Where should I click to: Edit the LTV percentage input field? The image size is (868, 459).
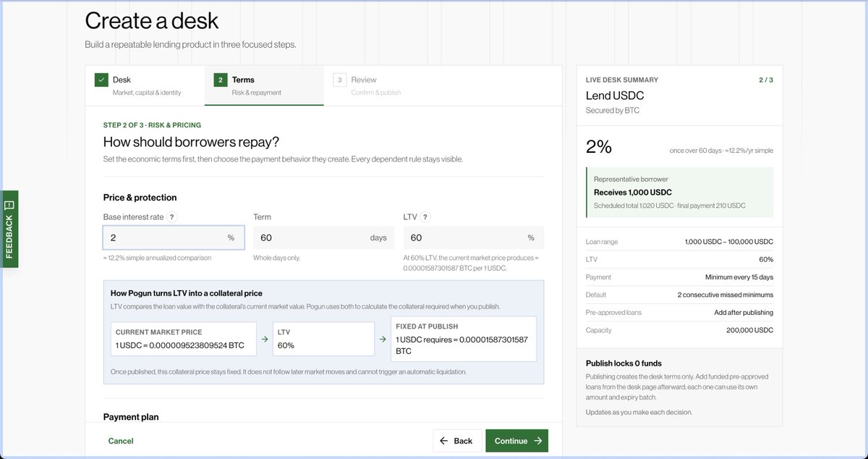473,237
